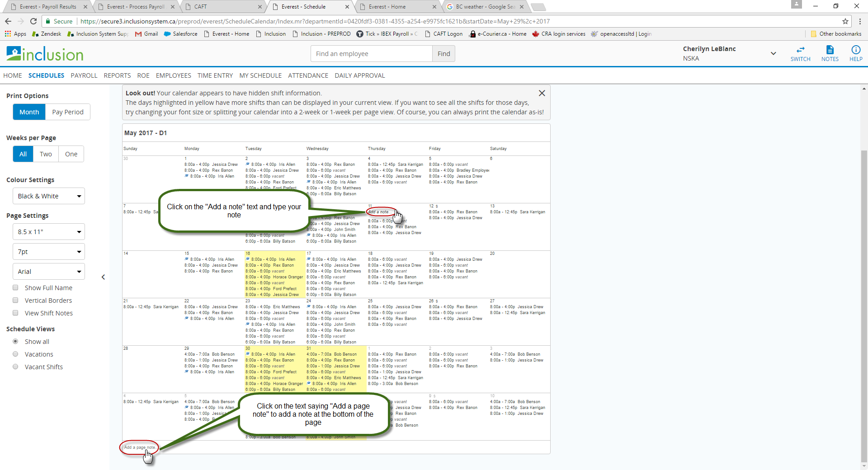Click the Find button

point(443,54)
